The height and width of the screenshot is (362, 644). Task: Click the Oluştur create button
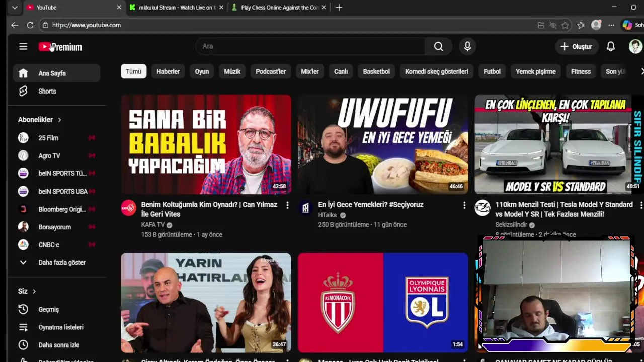pos(576,47)
